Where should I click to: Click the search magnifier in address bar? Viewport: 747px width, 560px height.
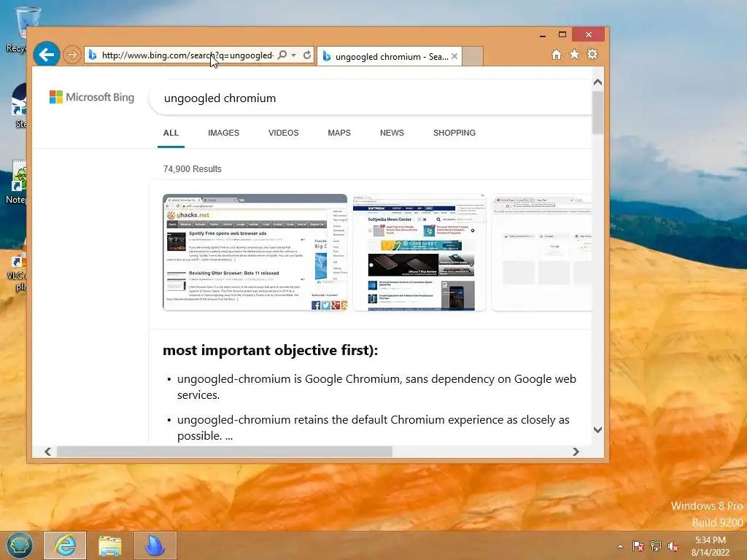pos(282,55)
